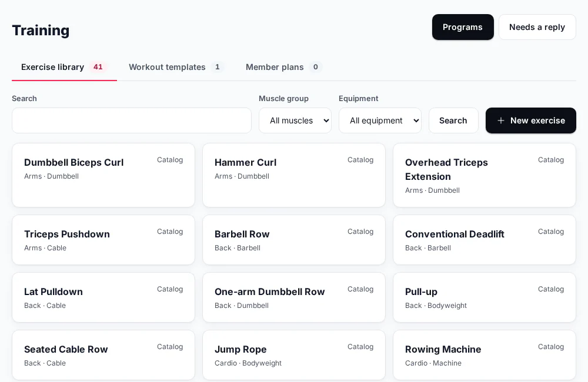This screenshot has height=382, width=588.
Task: Switch to the Workout templates tab
Action: (x=176, y=67)
